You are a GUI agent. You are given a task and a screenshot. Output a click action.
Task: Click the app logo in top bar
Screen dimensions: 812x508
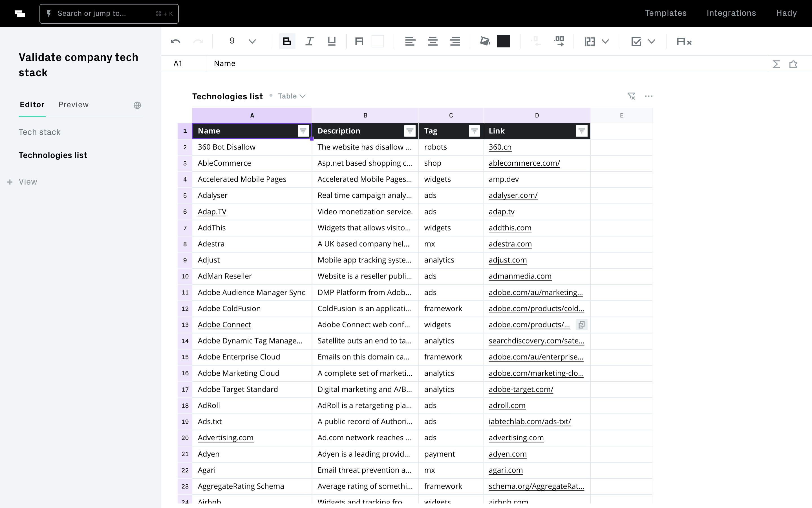[20, 14]
